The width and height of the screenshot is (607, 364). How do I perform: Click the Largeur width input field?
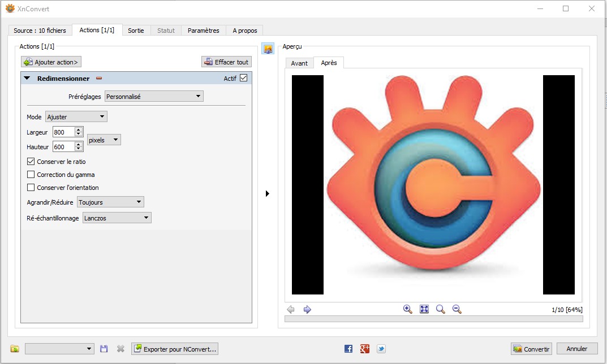click(x=63, y=132)
